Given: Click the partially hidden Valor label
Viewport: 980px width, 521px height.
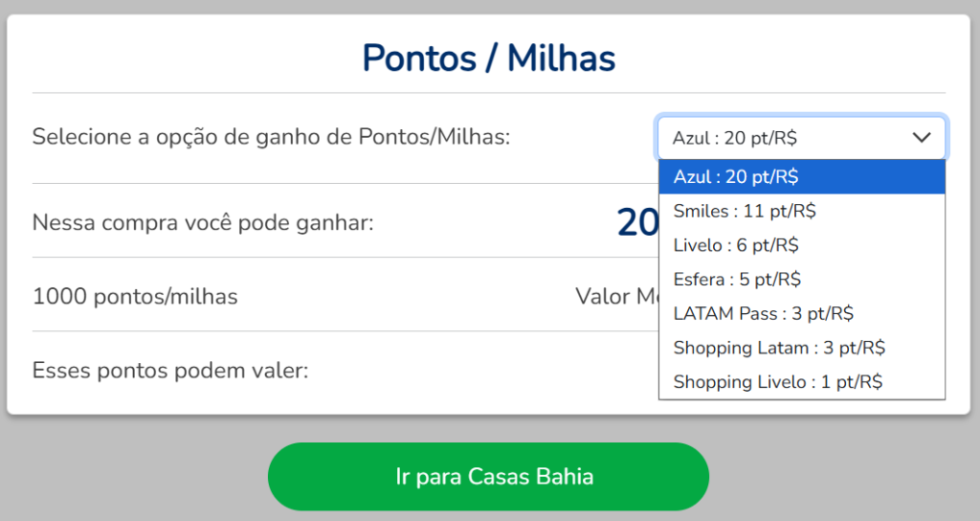Looking at the screenshot, I should click(603, 296).
